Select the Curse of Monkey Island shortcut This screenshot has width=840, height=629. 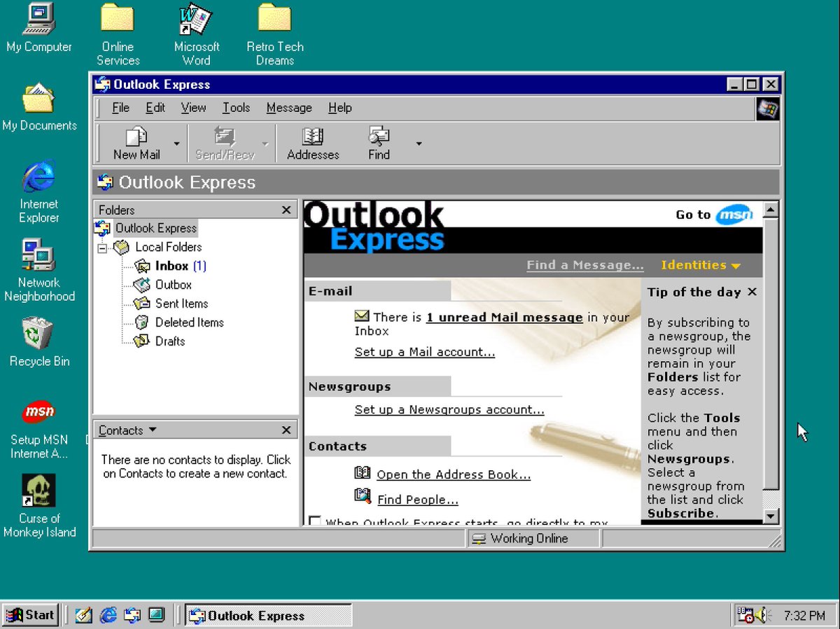tap(39, 507)
